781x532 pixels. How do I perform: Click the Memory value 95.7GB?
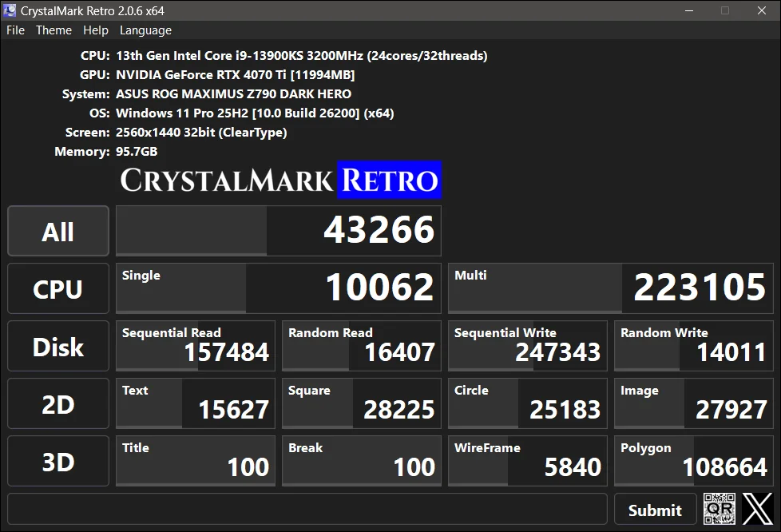pyautogui.click(x=137, y=152)
